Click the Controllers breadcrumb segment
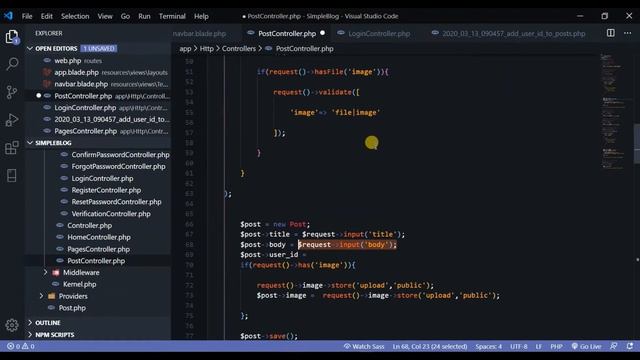Image resolution: width=640 pixels, height=360 pixels. [x=239, y=49]
